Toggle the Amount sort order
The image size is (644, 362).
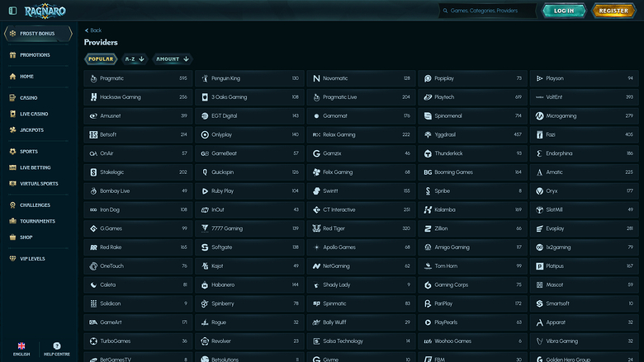(173, 59)
